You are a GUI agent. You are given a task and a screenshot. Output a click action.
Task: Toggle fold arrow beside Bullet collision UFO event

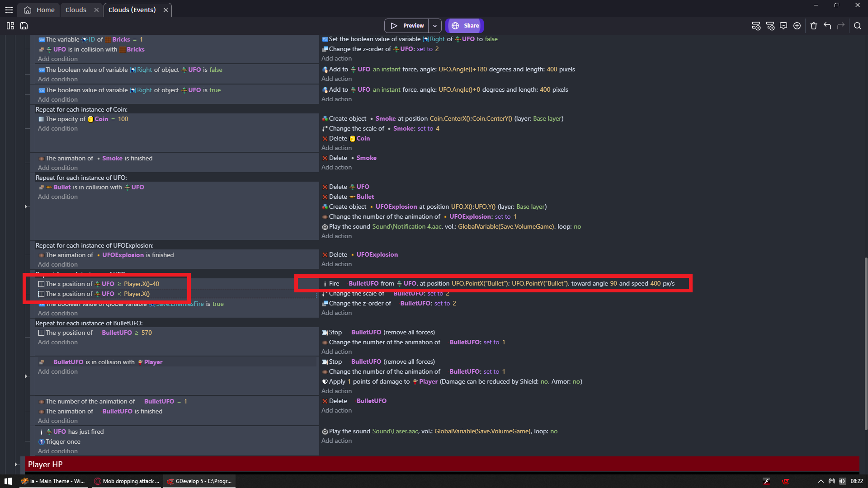tap(26, 207)
